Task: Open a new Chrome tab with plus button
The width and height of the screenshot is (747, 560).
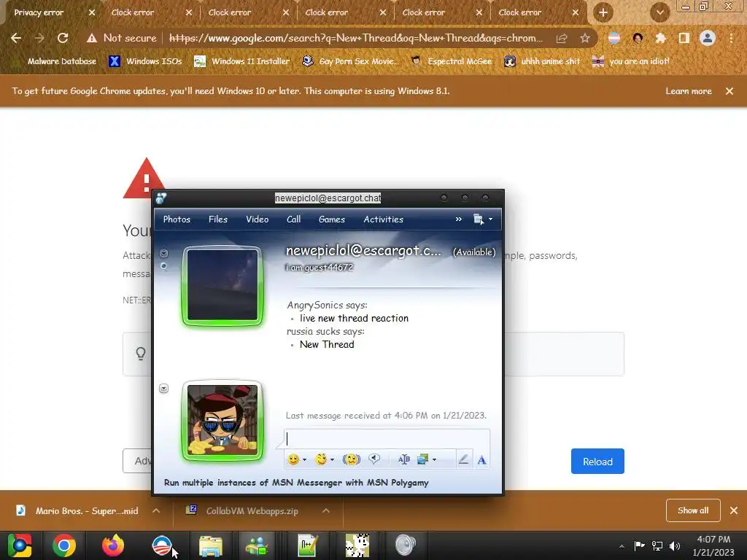Action: (603, 12)
